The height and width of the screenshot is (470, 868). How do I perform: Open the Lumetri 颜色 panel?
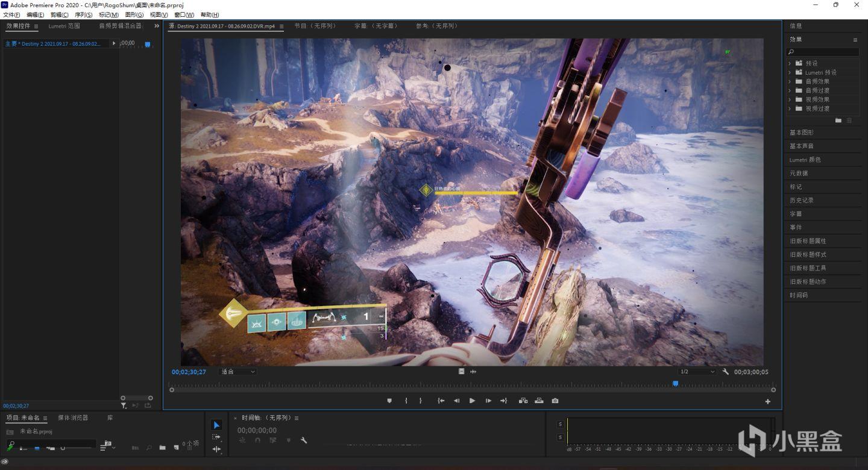[805, 160]
